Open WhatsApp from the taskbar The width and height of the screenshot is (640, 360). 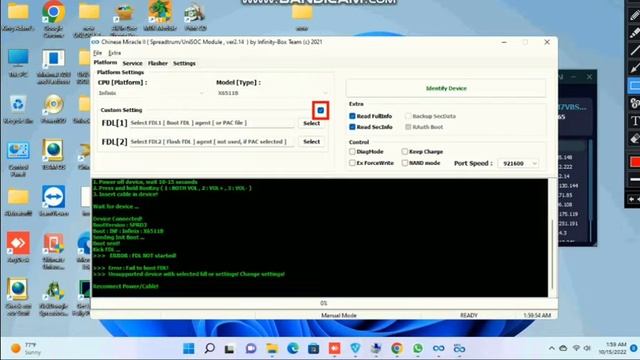(x=418, y=348)
